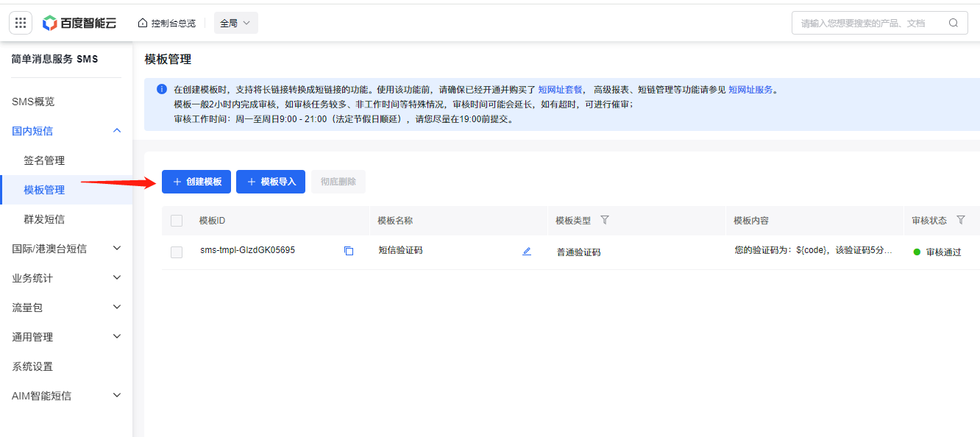Expand the 业务统计 menu section

[116, 278]
